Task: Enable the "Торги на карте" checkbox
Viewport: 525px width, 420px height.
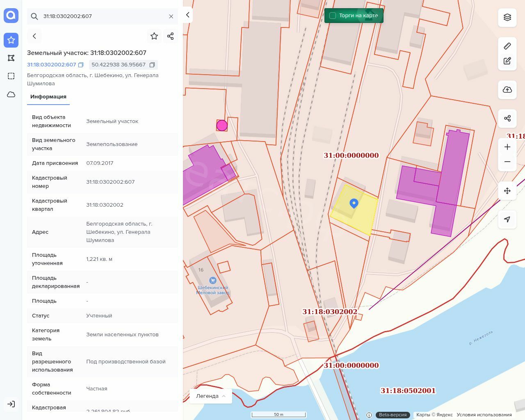Action: click(333, 16)
